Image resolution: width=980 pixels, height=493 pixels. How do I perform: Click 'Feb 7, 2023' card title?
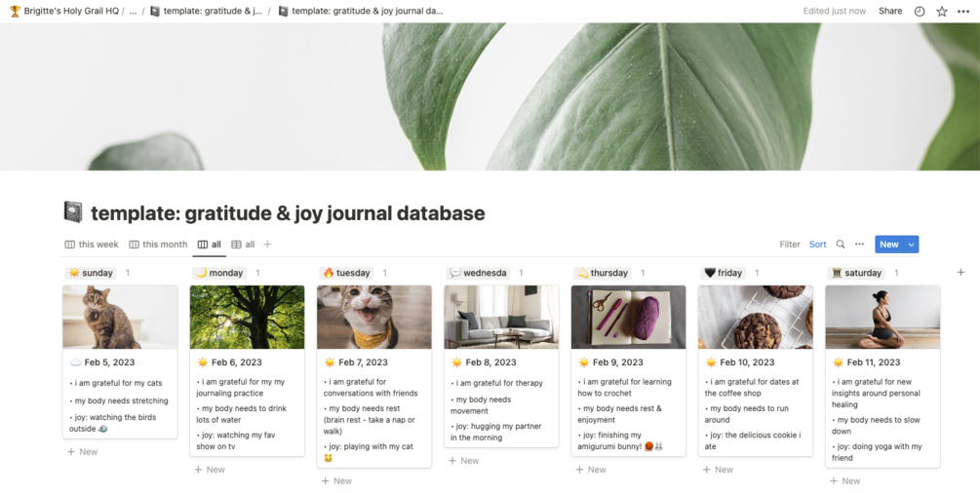[x=364, y=362]
